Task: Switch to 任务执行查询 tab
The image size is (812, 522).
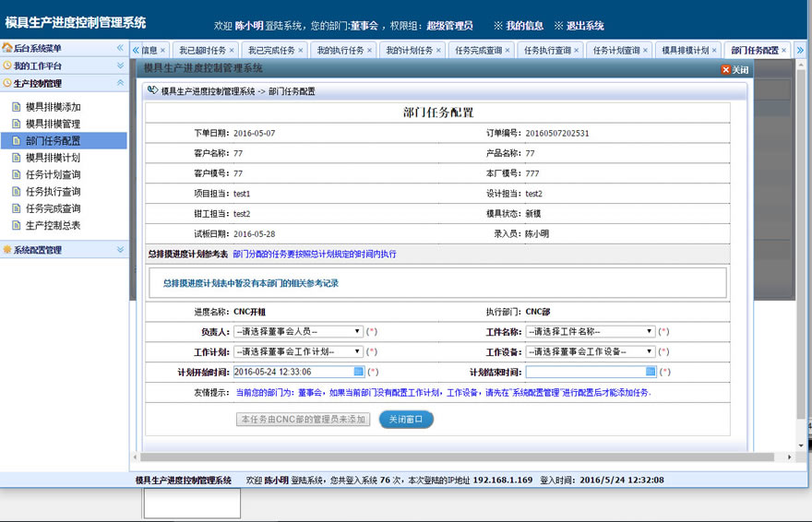Action: pos(547,50)
